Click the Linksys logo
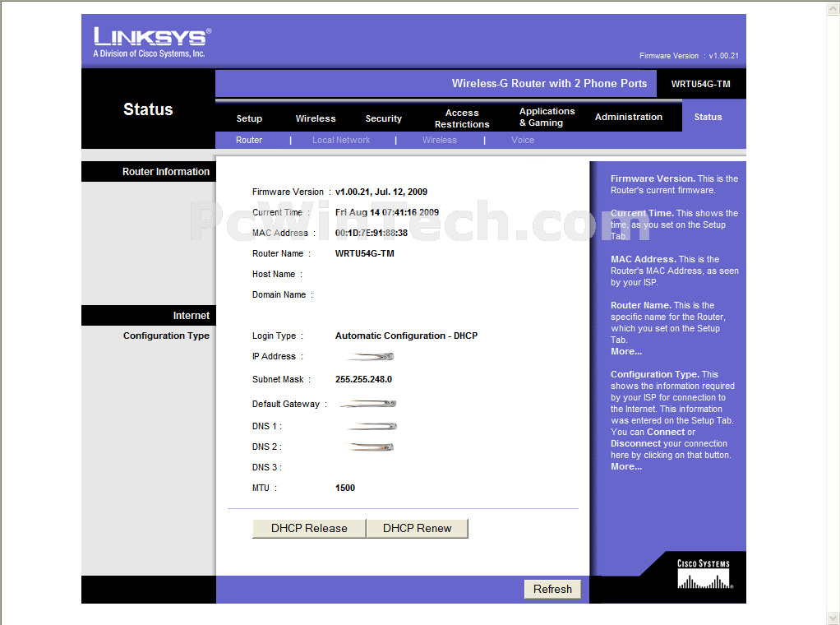 point(152,42)
